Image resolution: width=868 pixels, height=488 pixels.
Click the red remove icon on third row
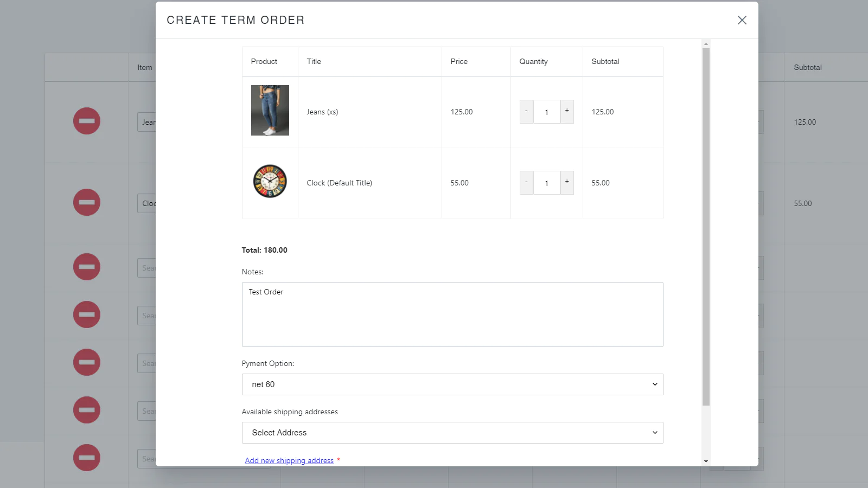pos(87,267)
